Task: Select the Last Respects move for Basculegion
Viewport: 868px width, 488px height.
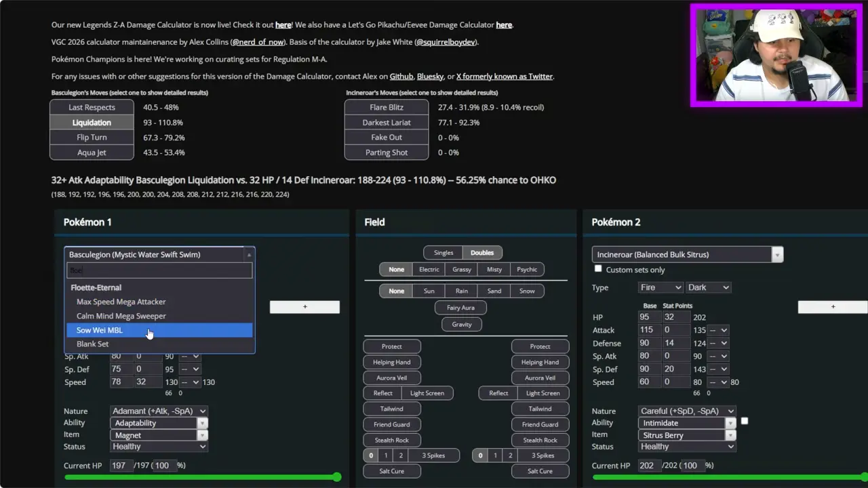Action: (x=92, y=107)
